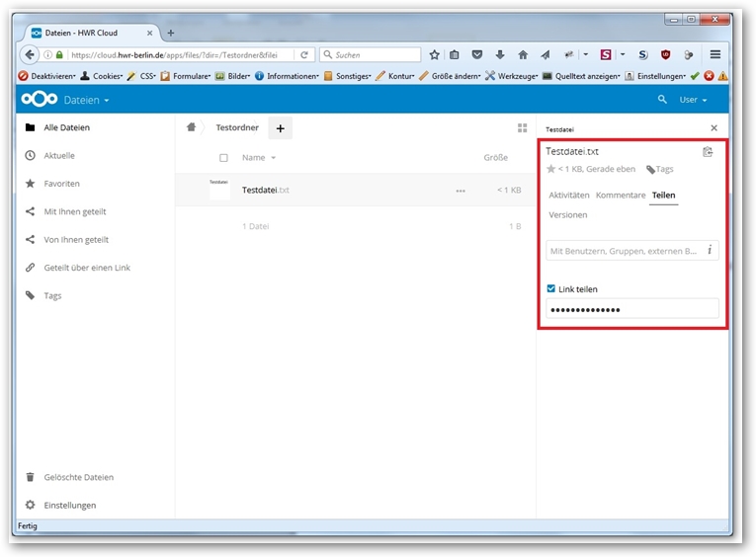The height and width of the screenshot is (557, 756).
Task: Open the Formulare toolbar menu
Action: [x=186, y=76]
